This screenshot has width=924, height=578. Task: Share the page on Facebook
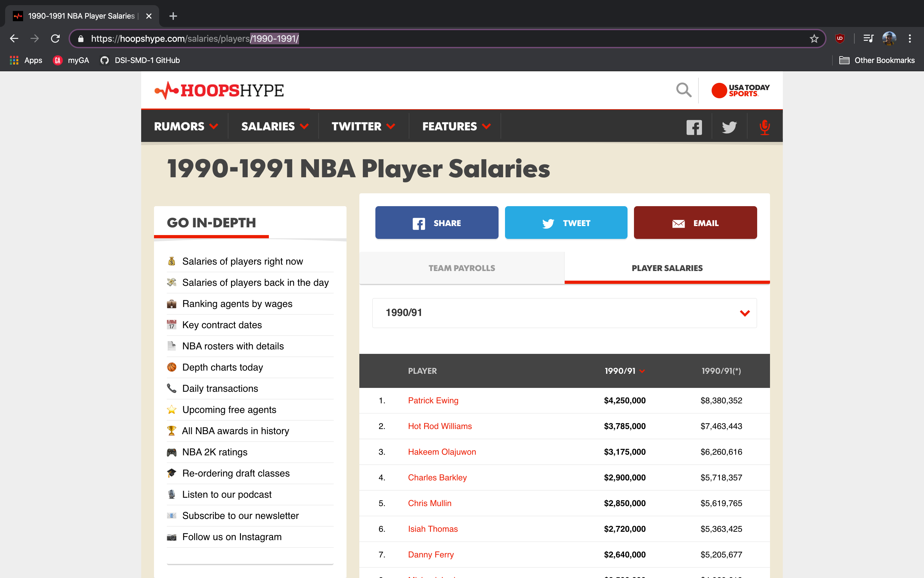click(437, 223)
